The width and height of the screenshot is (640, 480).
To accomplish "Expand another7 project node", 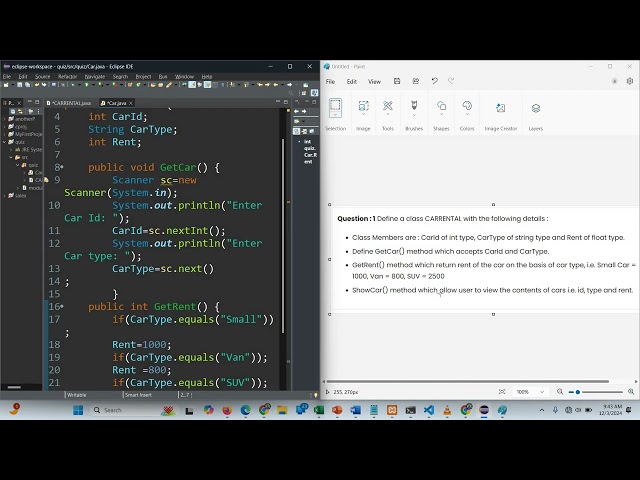I will click(x=4, y=119).
